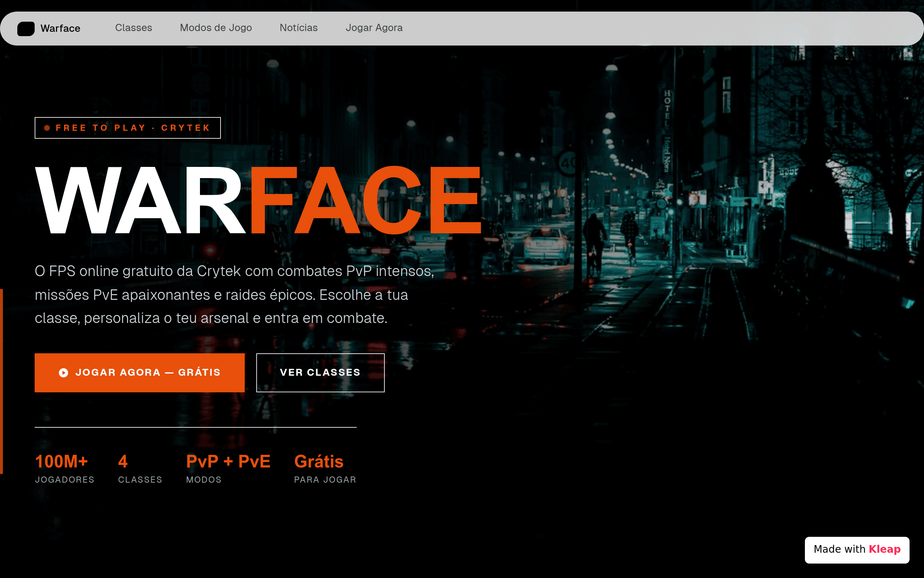Go to Modos de Jogo section
The image size is (924, 578).
click(x=216, y=28)
